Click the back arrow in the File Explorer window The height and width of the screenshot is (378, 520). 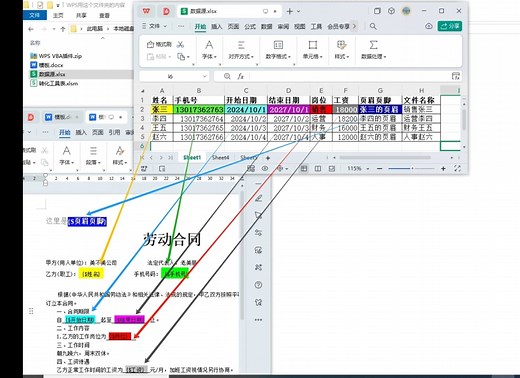(31, 29)
